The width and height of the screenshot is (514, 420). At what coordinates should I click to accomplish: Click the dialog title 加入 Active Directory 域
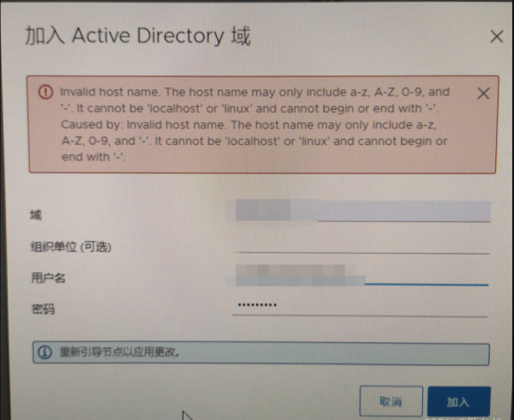coord(138,36)
